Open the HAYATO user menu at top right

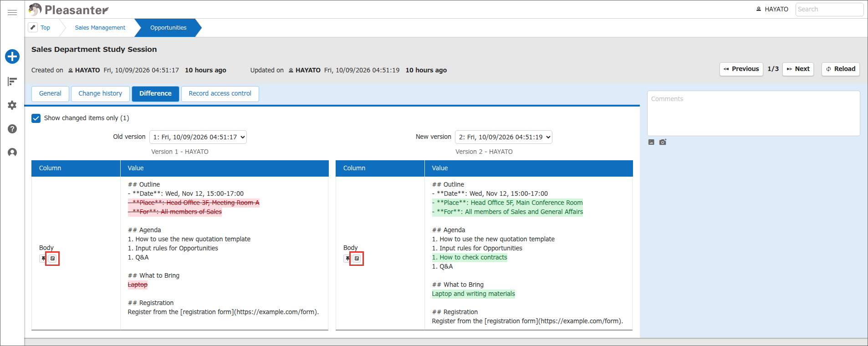click(x=772, y=9)
